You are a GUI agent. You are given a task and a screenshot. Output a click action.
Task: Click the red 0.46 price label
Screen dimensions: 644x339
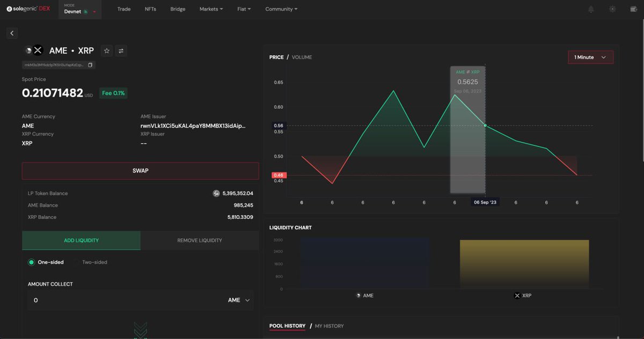278,175
